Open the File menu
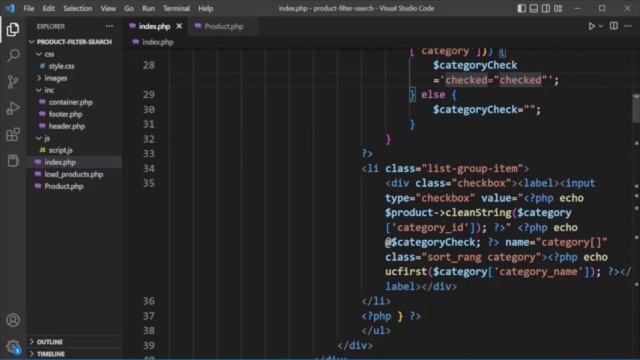640x360 pixels. point(29,8)
